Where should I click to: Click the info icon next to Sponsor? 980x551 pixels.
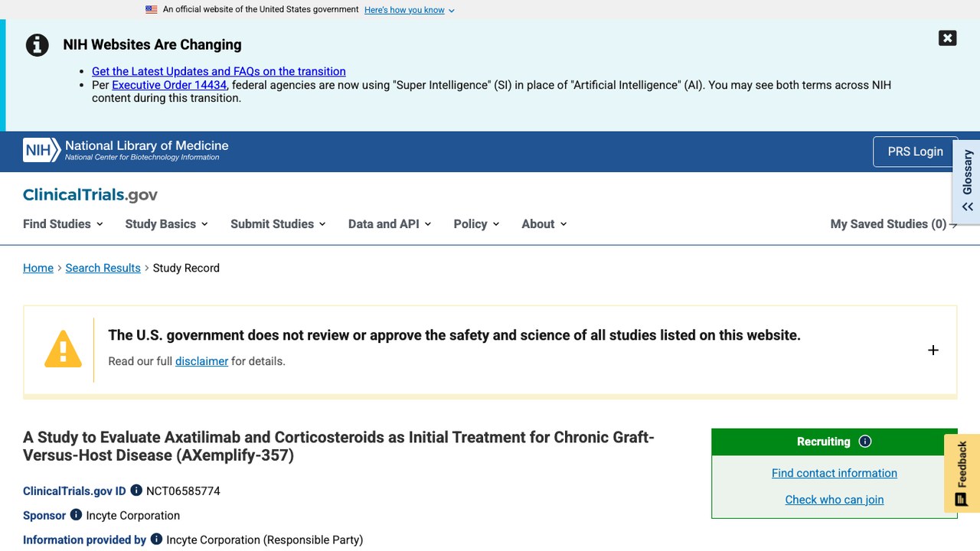(x=76, y=515)
